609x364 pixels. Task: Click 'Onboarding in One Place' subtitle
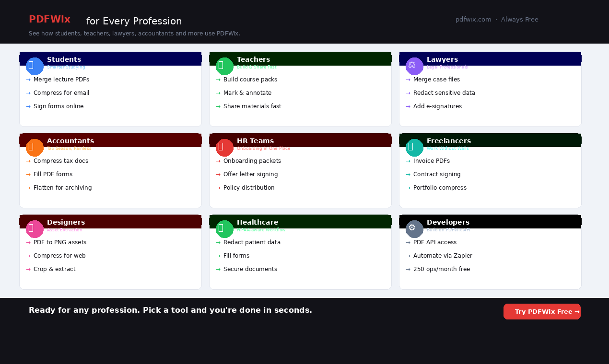pos(264,148)
